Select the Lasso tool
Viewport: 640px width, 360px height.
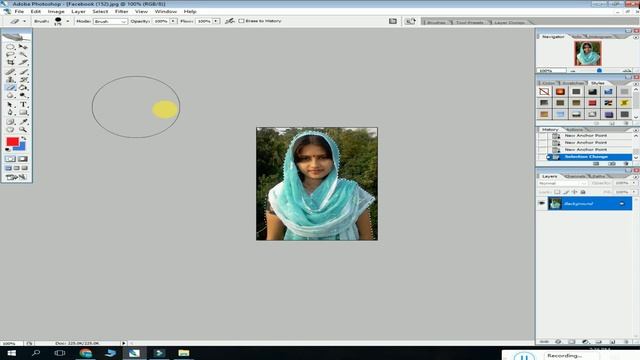(x=10, y=54)
